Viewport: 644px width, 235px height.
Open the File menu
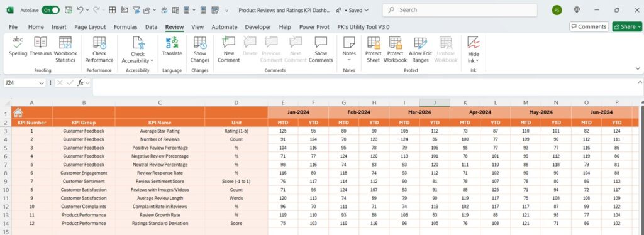(13, 26)
